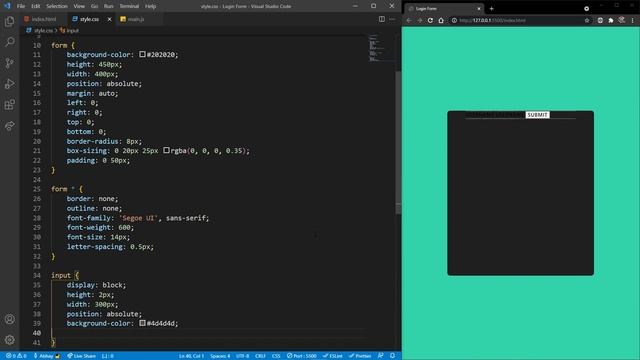Open the Source Control view
This screenshot has height=360, width=640.
(9, 63)
